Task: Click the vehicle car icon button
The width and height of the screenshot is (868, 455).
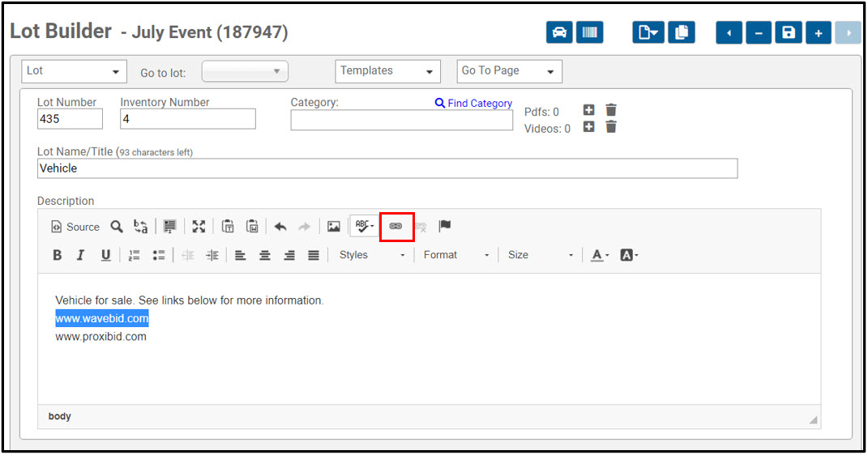Action: coord(559,32)
